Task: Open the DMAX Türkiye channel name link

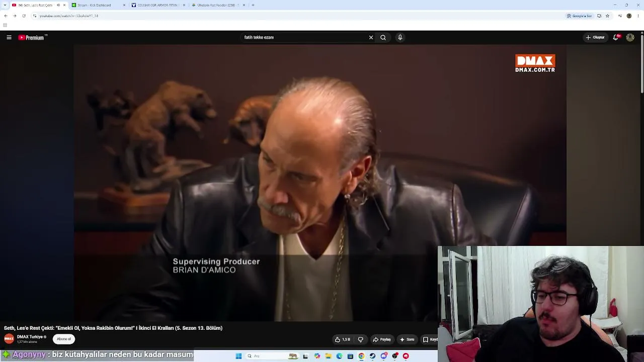Action: point(30,337)
